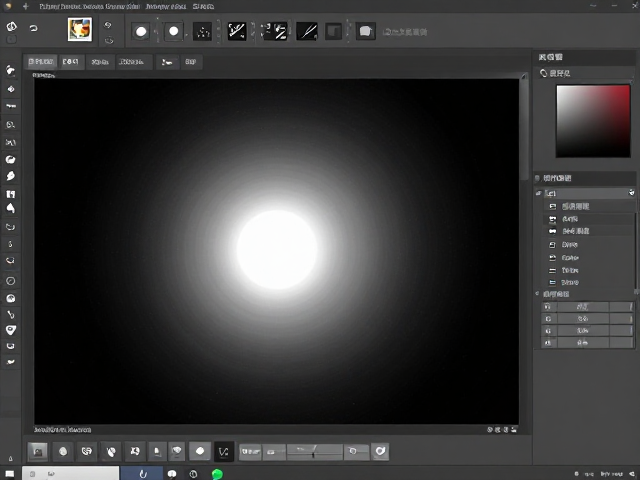Click the dark square icon in the top toolbar
This screenshot has height=480, width=640.
pos(333,31)
